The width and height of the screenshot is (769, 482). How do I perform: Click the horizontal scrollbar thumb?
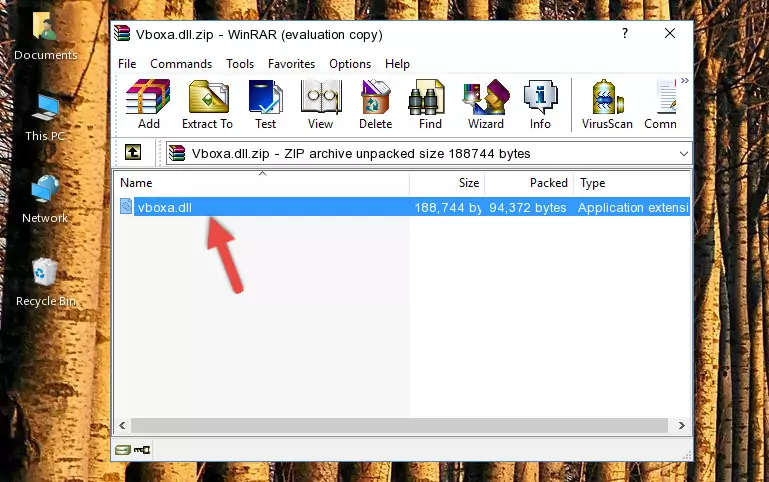click(399, 425)
